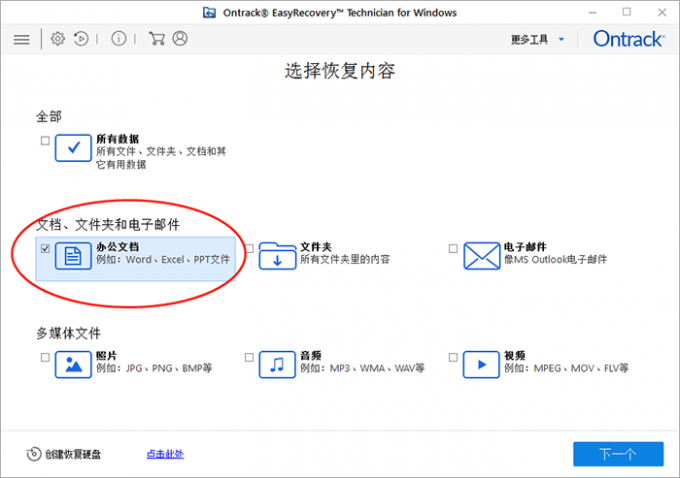Click the 电子邮件 title text
The image size is (680, 478).
coord(525,247)
